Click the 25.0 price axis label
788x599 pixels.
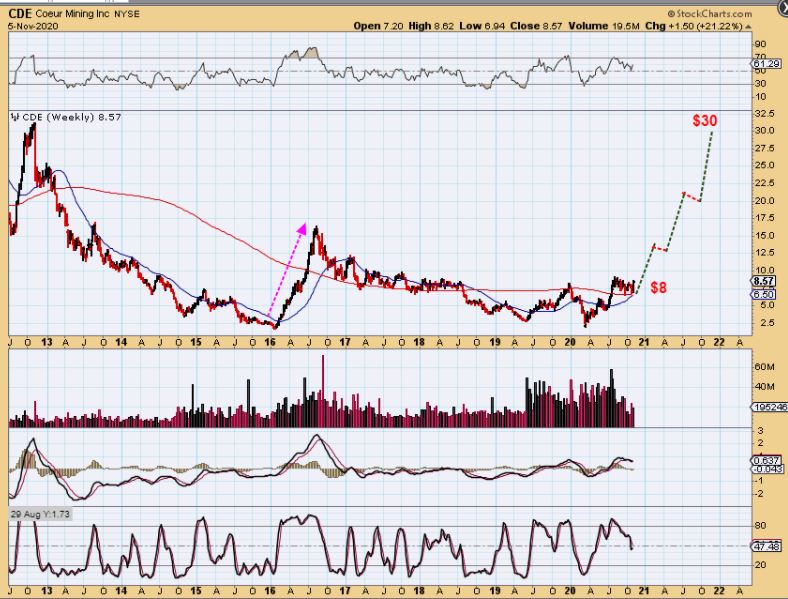pyautogui.click(x=764, y=165)
